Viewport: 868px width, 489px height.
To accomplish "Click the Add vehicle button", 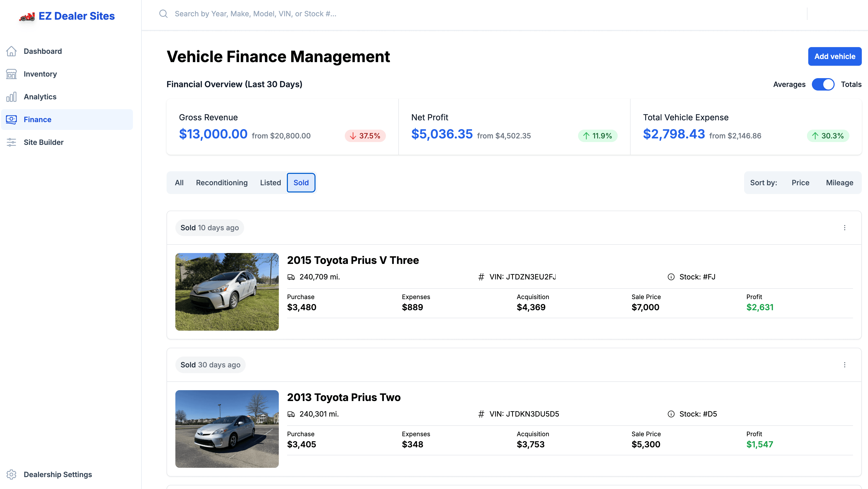I will pos(835,56).
